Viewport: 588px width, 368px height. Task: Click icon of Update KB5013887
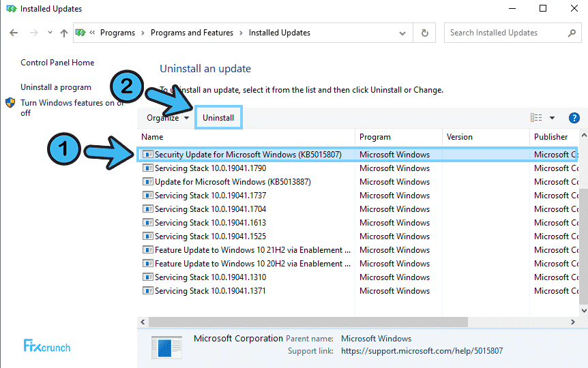[148, 182]
